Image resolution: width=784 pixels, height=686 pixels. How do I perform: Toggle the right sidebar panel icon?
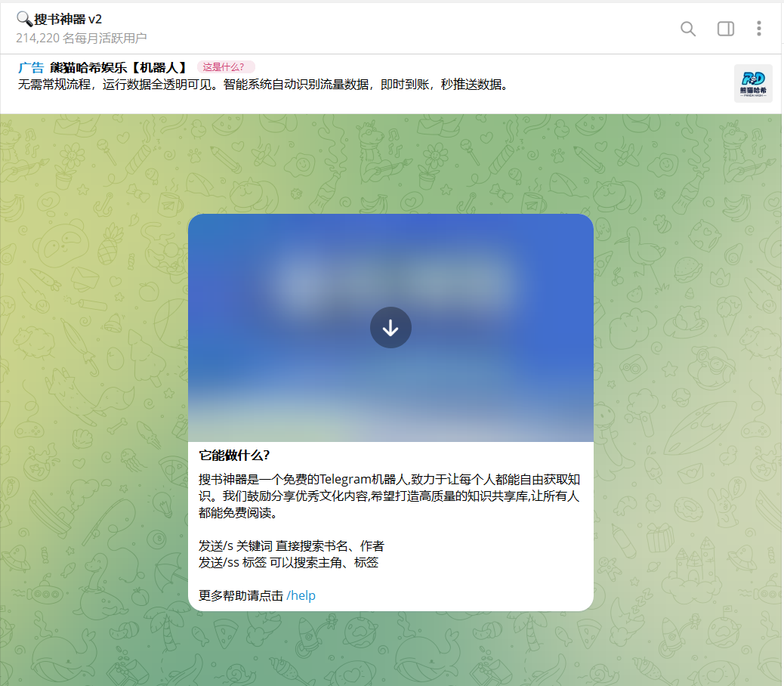pyautogui.click(x=726, y=29)
